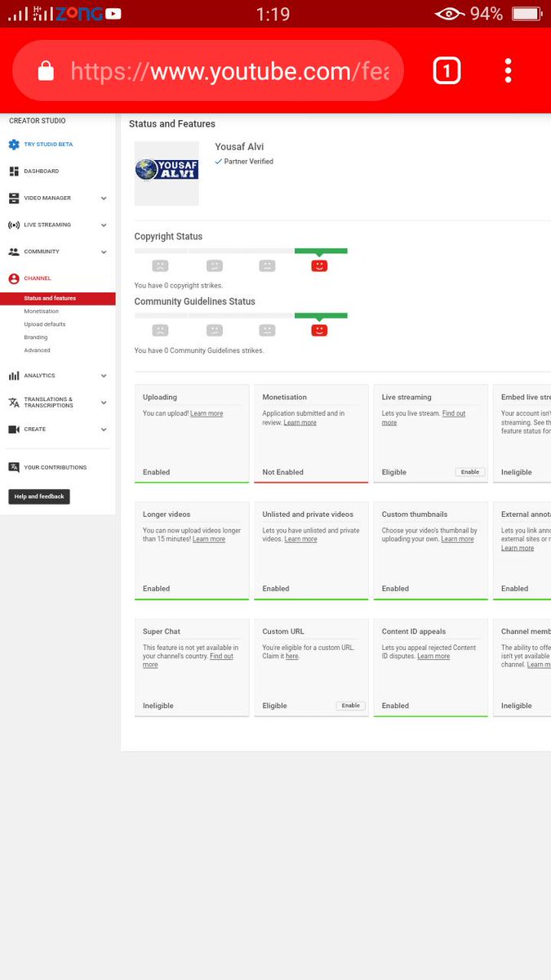551x980 pixels.
Task: Open Branding under Channel
Action: 36,337
